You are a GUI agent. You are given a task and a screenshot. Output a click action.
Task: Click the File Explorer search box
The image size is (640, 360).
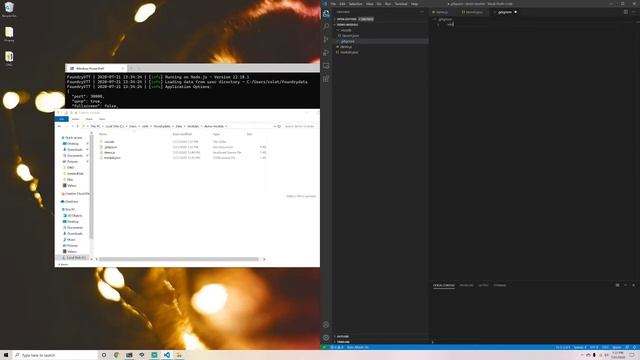(300, 127)
